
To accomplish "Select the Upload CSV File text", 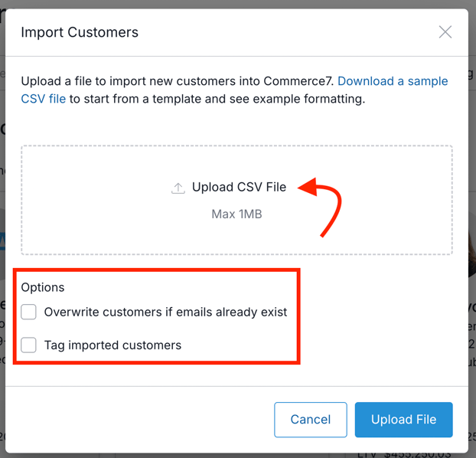I will pyautogui.click(x=239, y=187).
